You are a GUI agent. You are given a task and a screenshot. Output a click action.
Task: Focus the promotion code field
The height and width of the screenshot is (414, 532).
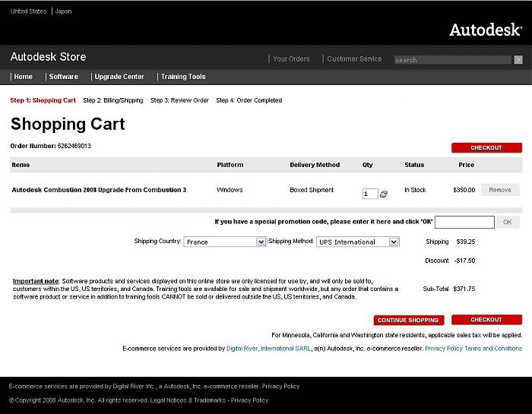click(464, 222)
